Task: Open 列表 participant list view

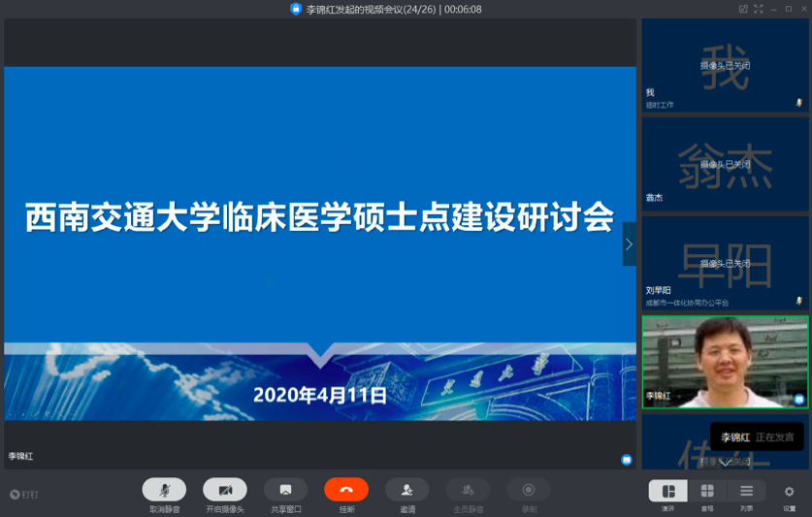Action: pos(746,492)
